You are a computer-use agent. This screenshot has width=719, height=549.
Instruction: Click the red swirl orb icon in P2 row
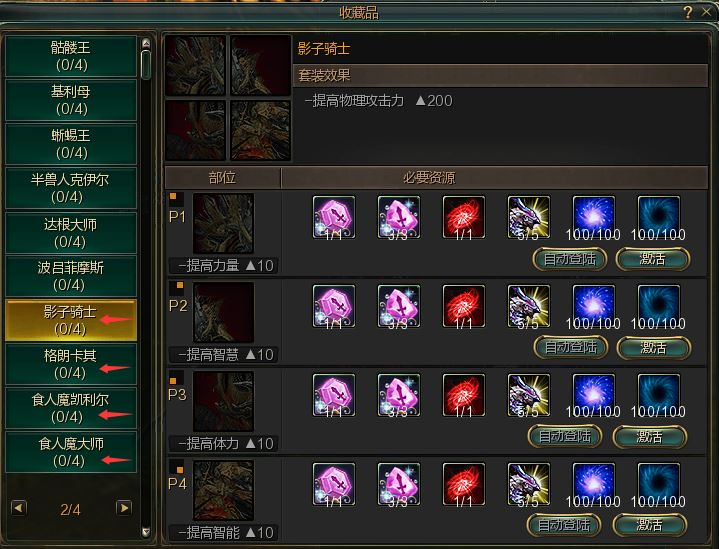pos(464,306)
